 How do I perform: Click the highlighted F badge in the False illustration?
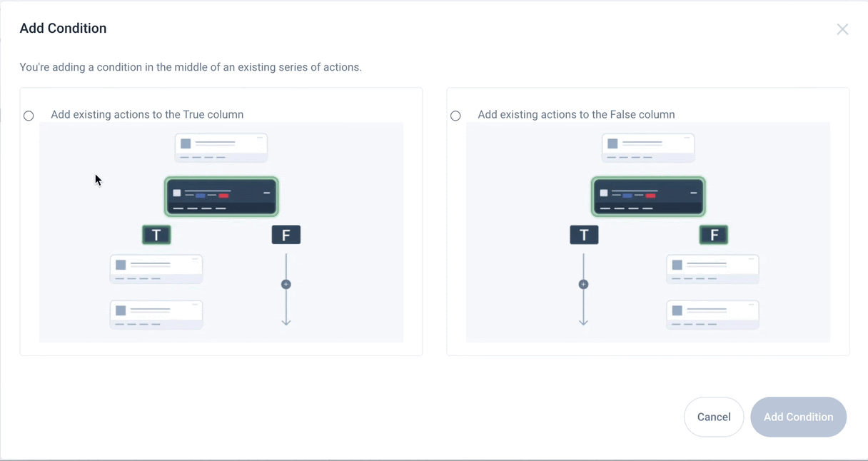click(714, 235)
